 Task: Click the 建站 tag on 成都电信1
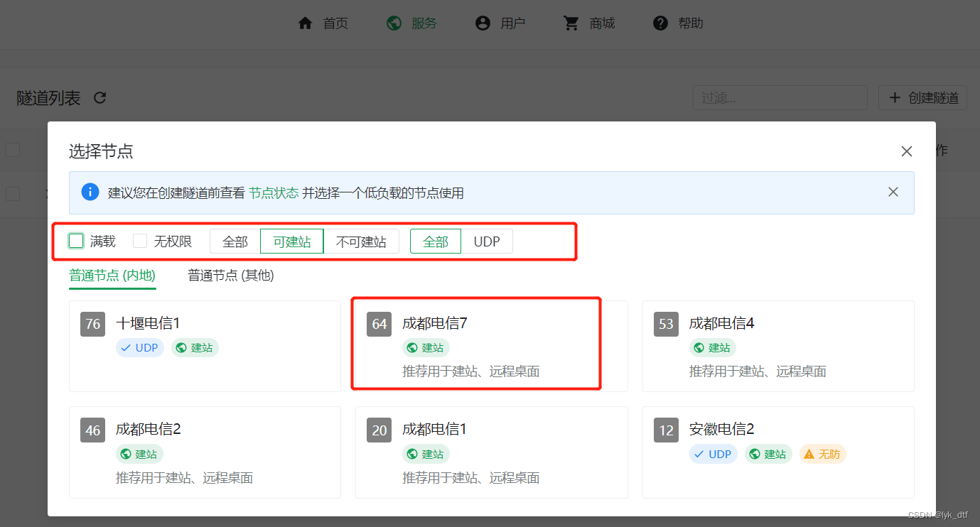click(x=426, y=454)
